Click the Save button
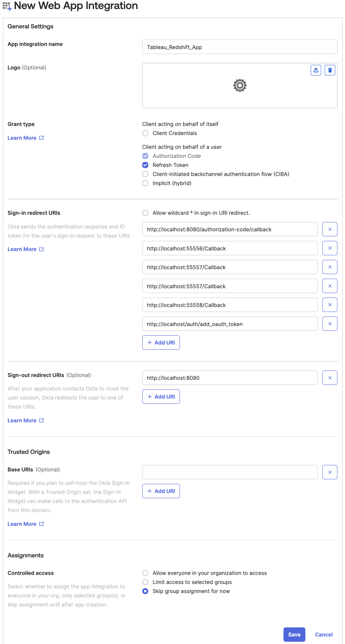This screenshot has width=345, height=644. click(x=294, y=635)
